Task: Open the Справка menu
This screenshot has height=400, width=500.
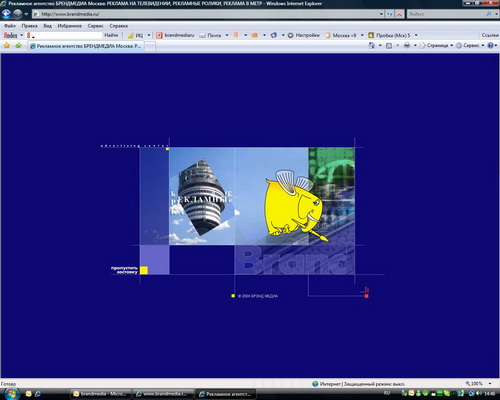Action: pos(118,26)
